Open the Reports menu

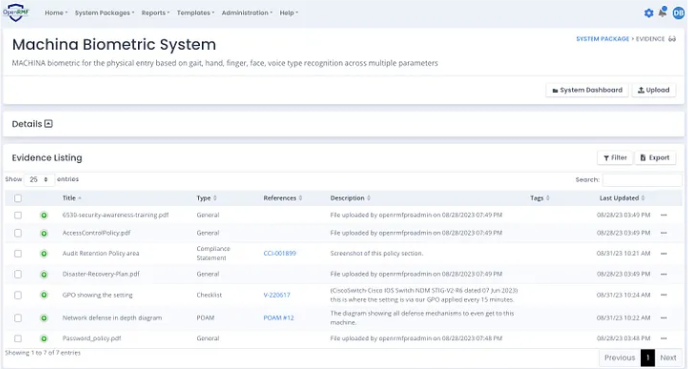click(156, 13)
